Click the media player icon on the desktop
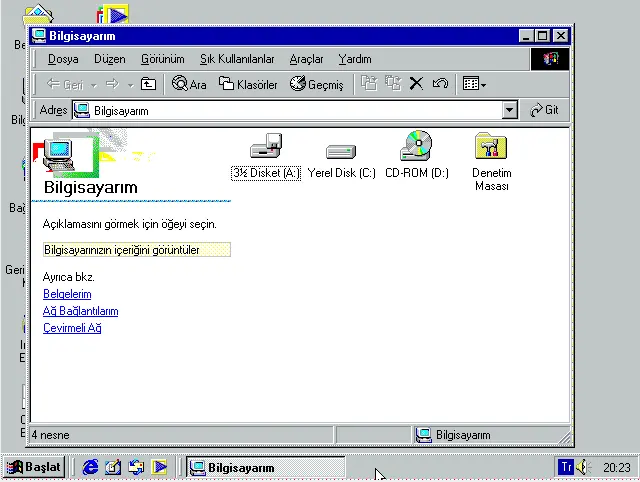640x482 pixels. tap(113, 15)
